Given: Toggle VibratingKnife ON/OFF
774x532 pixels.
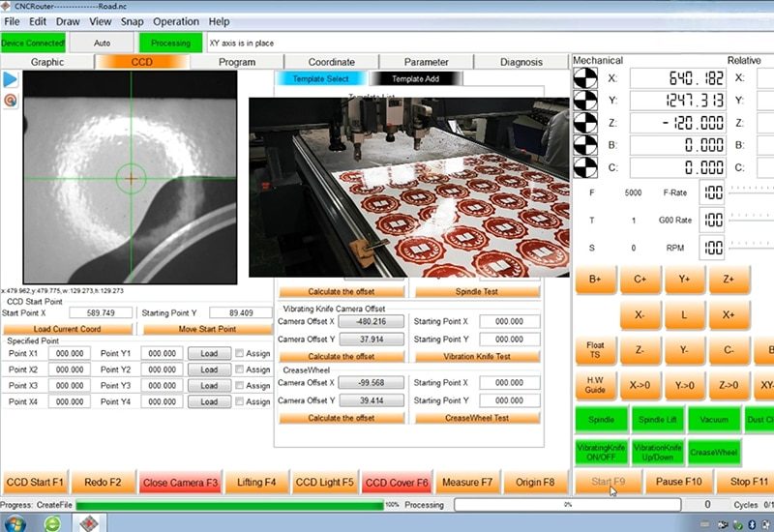Looking at the screenshot, I should (601, 452).
